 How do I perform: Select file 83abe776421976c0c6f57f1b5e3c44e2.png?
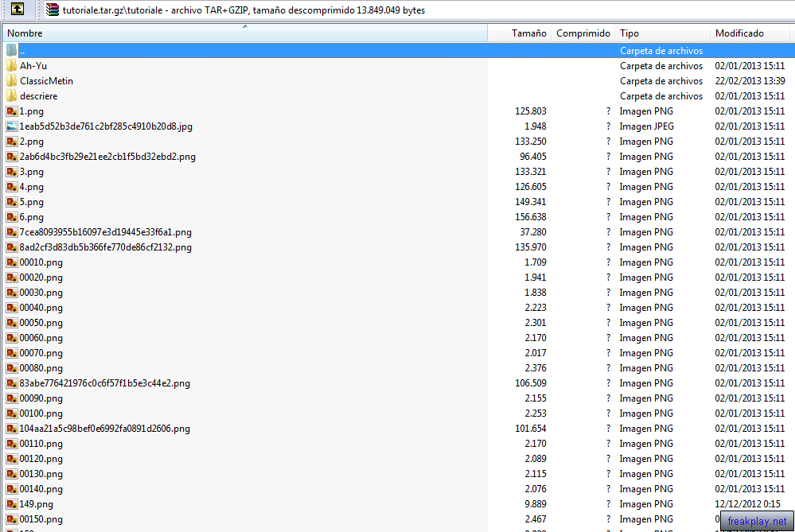[105, 383]
